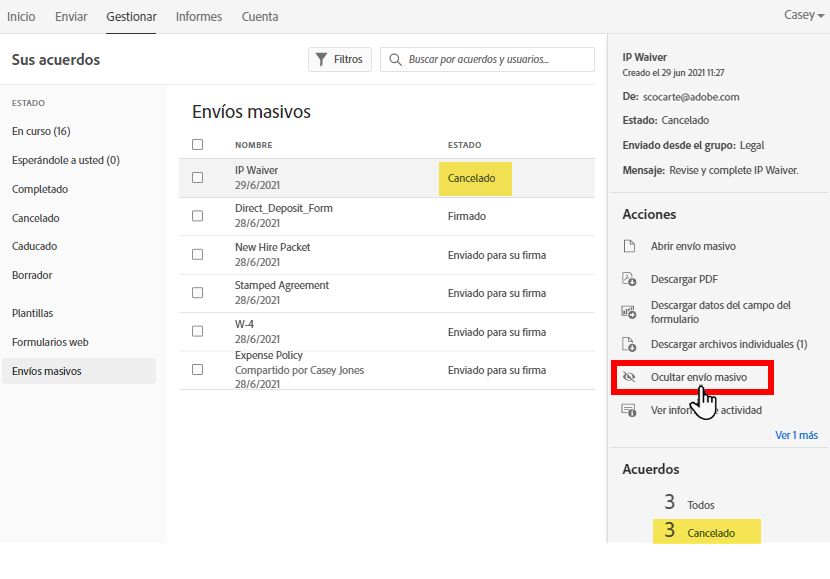Click the Abrir envío masivo document icon
Screen dimensions: 830x579
coord(629,246)
